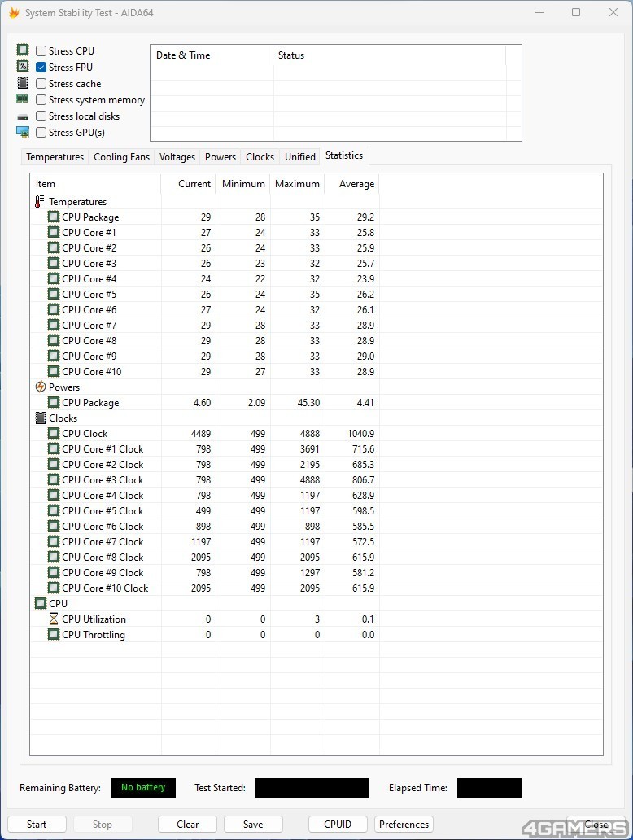Click the lightning icon of Powers group
The image size is (633, 840).
[x=40, y=387]
